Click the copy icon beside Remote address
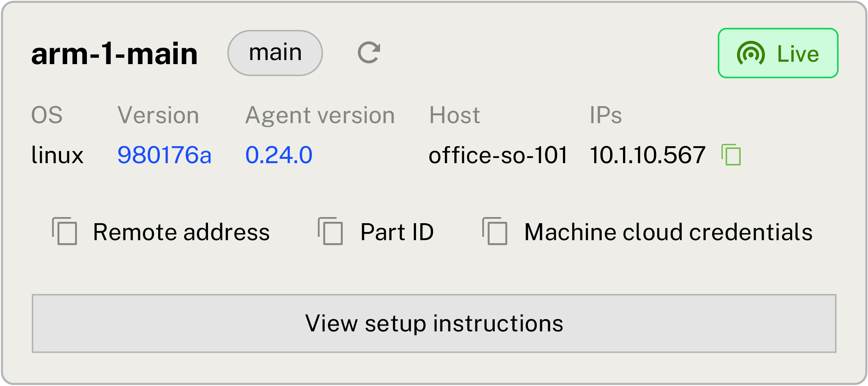This screenshot has width=868, height=386. [65, 231]
